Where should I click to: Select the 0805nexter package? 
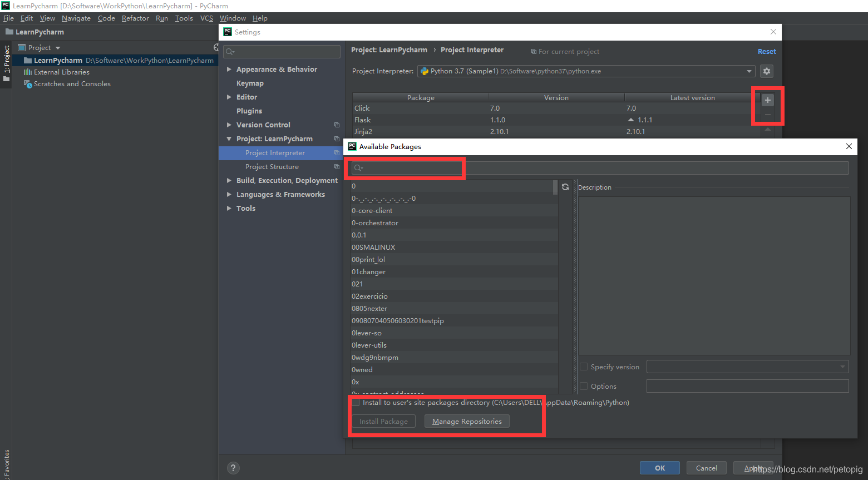[x=453, y=309]
